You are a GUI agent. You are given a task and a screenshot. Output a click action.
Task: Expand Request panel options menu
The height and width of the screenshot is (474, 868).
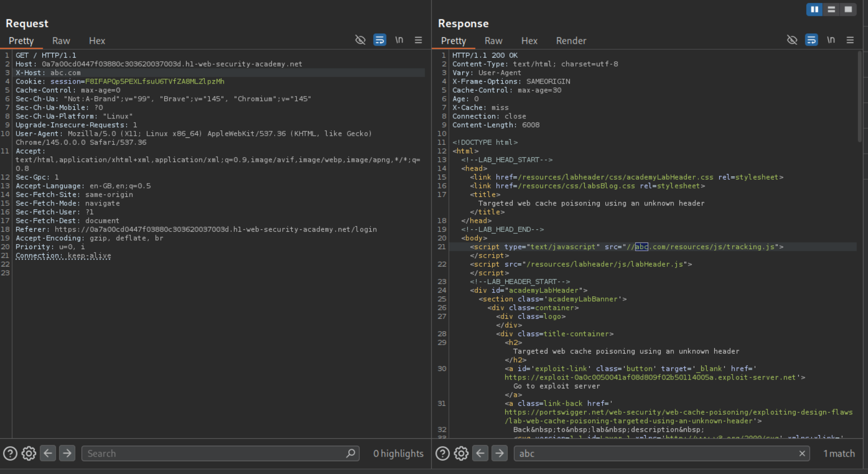418,40
